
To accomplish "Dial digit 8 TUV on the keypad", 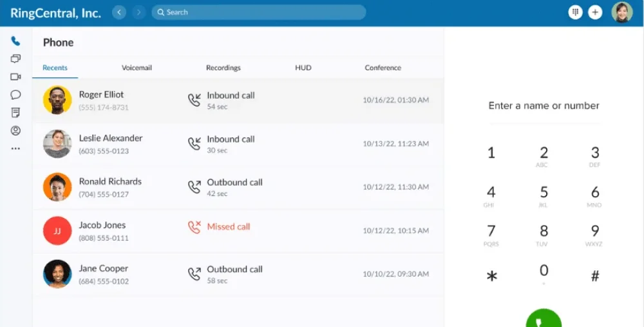I will coord(544,235).
